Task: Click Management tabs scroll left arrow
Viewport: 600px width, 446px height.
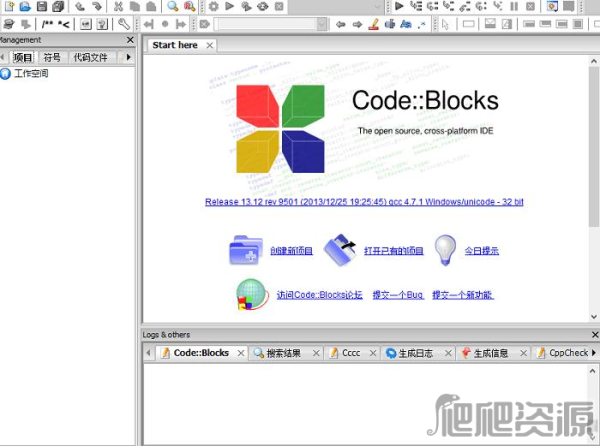Action: (x=2, y=57)
